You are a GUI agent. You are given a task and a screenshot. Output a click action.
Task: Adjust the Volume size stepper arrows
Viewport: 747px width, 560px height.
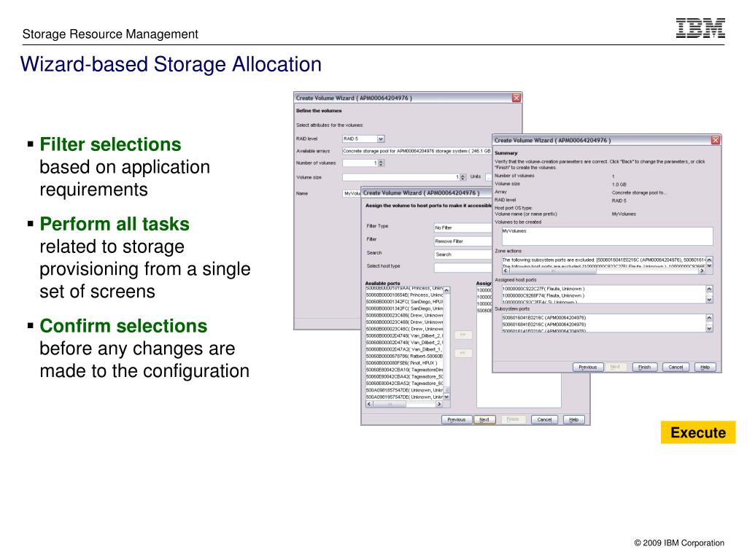point(462,177)
